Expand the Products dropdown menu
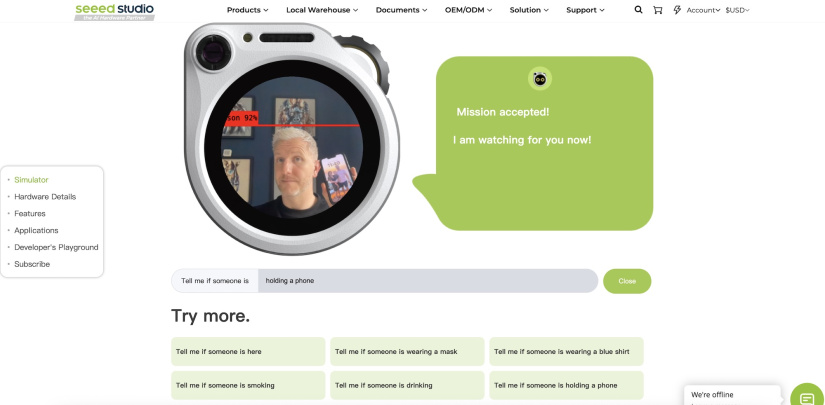Image resolution: width=825 pixels, height=405 pixels. click(x=247, y=10)
